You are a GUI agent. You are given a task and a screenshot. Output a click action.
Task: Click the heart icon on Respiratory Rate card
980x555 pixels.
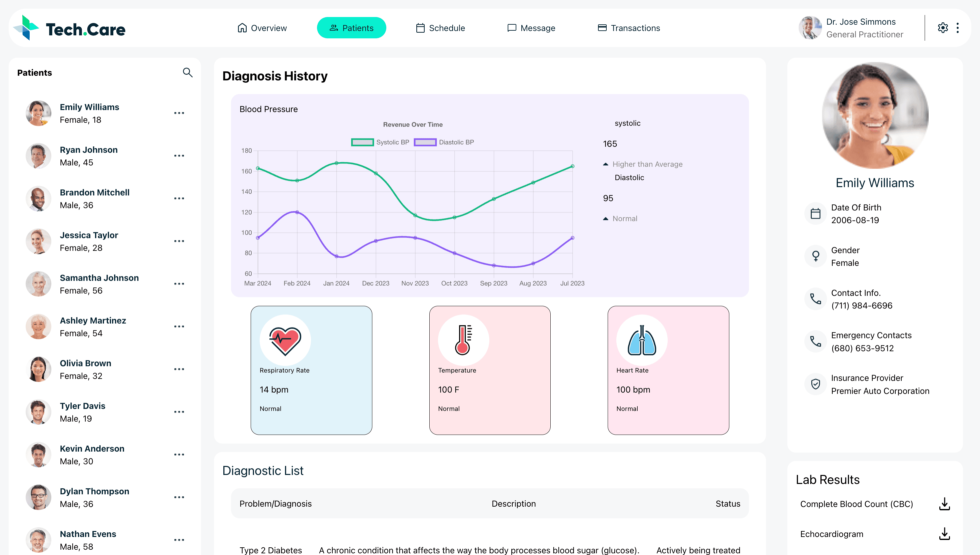pos(285,340)
